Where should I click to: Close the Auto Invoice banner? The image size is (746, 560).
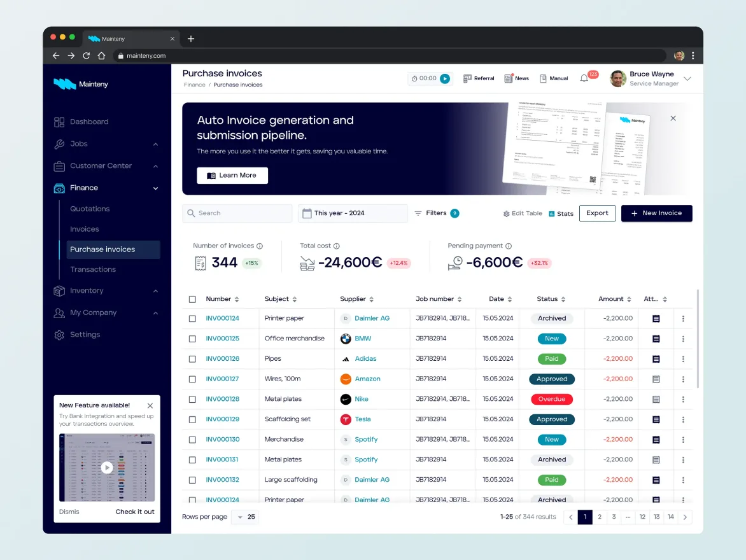point(673,118)
